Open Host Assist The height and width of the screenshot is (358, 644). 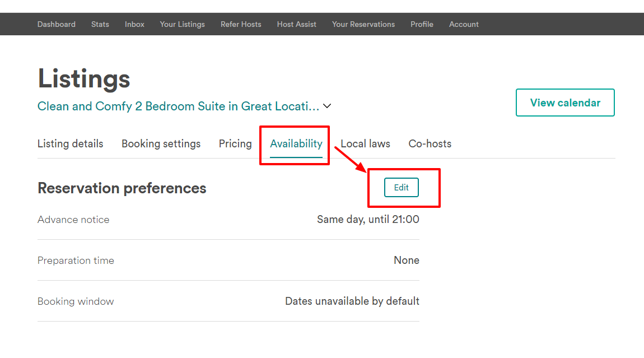(x=297, y=24)
